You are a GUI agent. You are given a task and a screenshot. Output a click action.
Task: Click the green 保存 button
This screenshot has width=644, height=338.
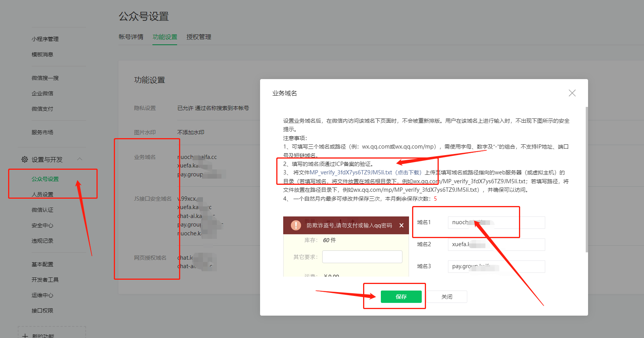click(401, 297)
